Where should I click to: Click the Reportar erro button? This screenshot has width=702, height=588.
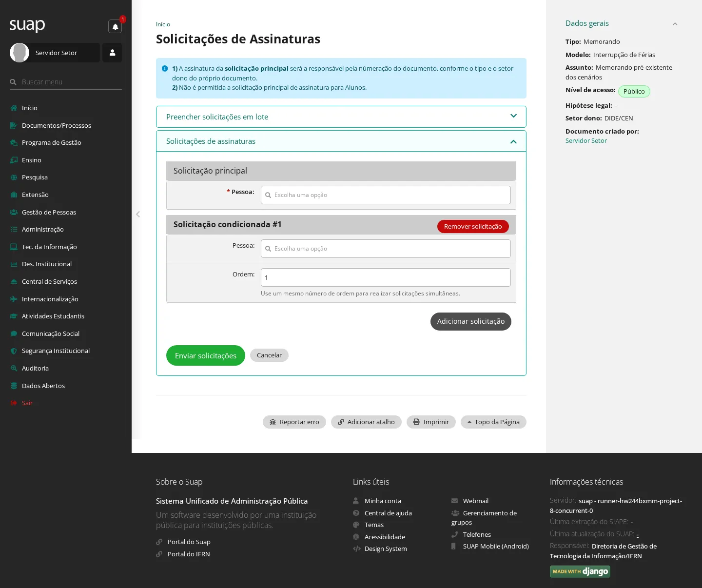click(x=294, y=422)
